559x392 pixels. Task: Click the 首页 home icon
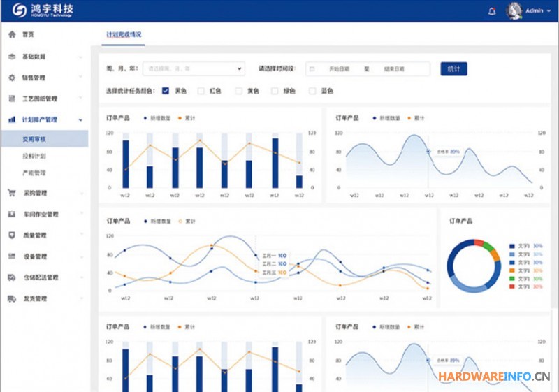(x=12, y=34)
